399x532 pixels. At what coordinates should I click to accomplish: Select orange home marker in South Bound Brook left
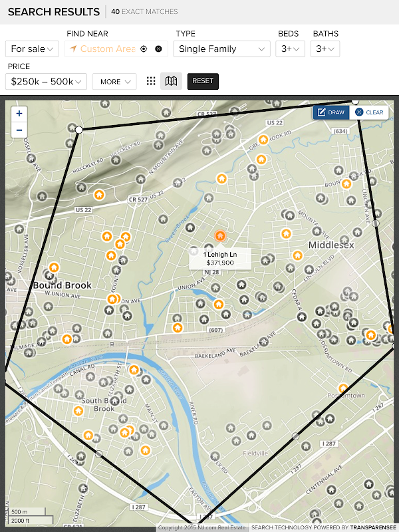[78, 411]
